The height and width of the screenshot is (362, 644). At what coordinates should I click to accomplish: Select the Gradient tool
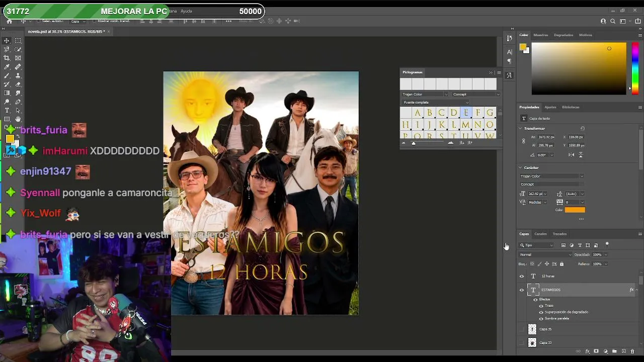(7, 93)
